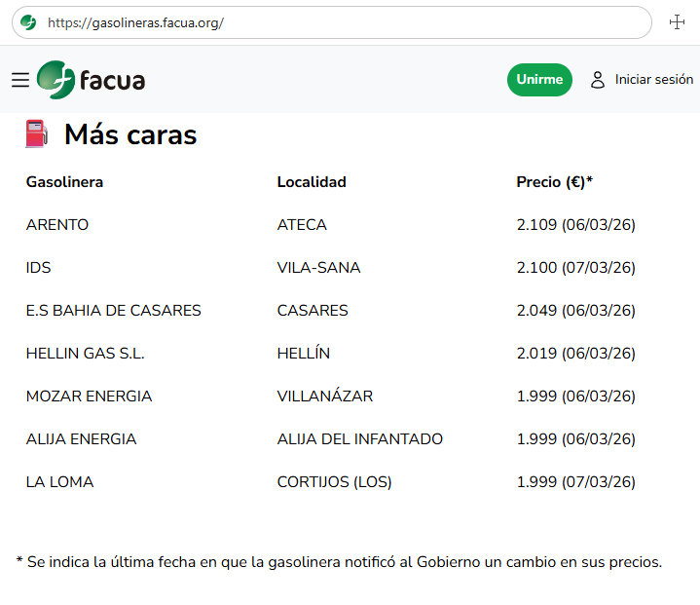700x605 pixels.
Task: Click the Facua logo
Action: 91,80
